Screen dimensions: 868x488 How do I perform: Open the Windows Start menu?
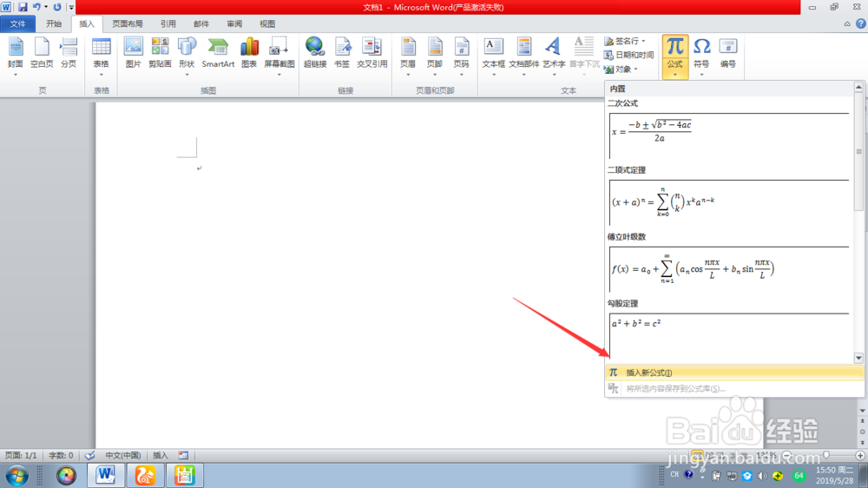coord(17,475)
